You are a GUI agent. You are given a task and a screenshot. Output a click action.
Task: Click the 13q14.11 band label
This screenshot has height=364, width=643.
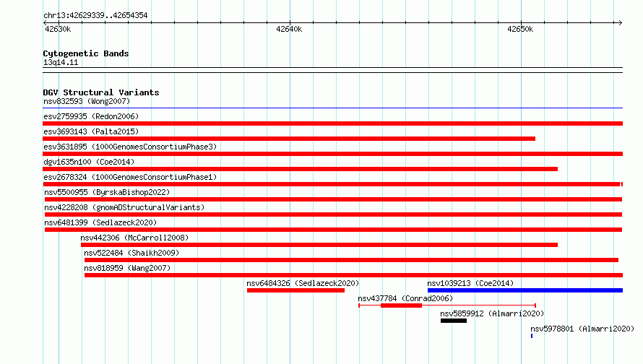[x=61, y=62]
